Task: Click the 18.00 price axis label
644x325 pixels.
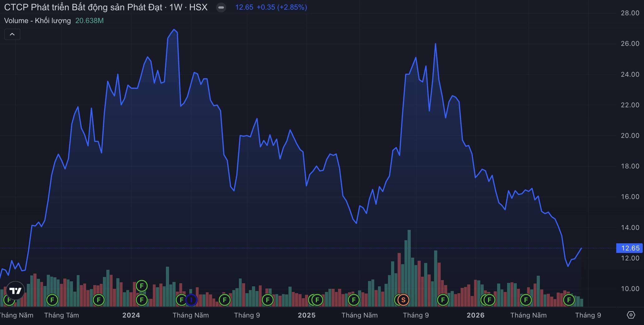Action: (x=630, y=166)
